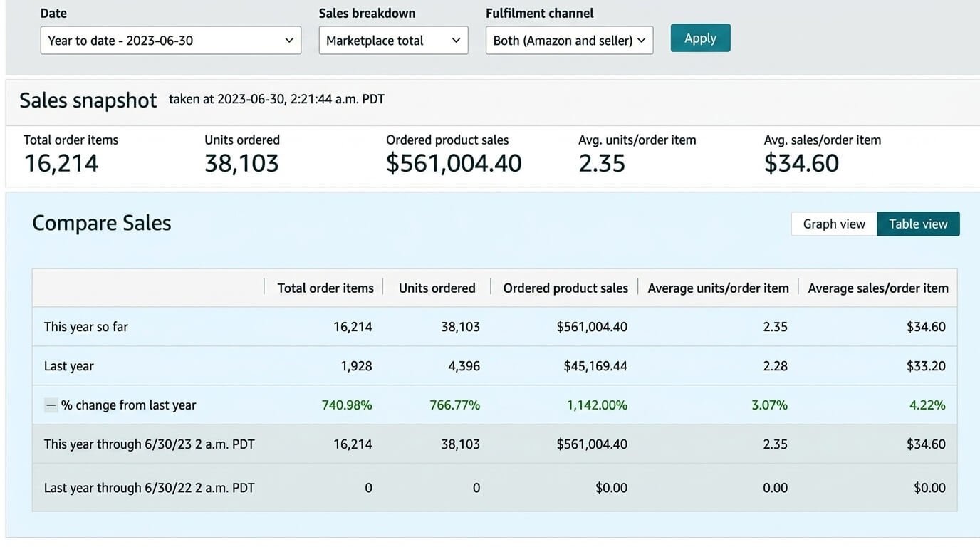The height and width of the screenshot is (547, 980).
Task: Click the 4.22% change value
Action: coord(927,405)
